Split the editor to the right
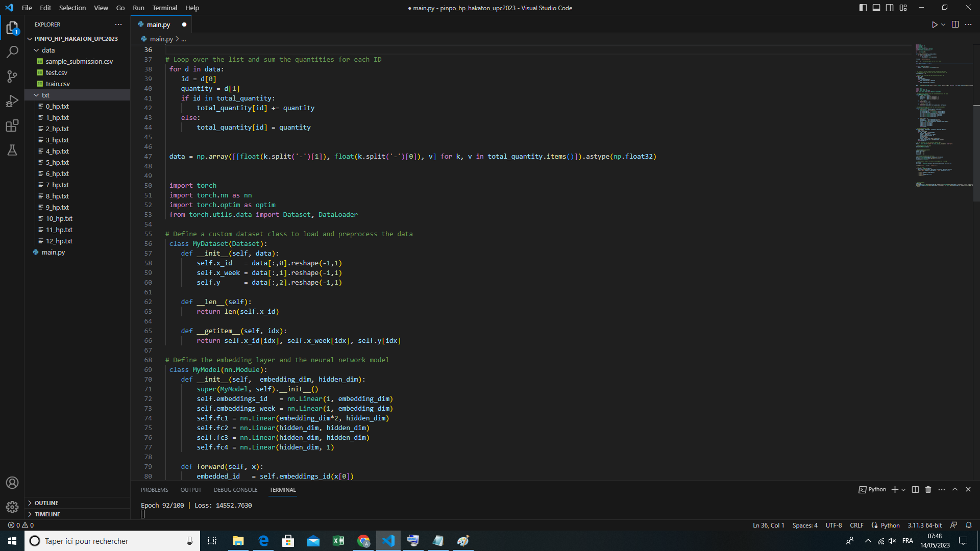The image size is (980, 551). (x=955, y=24)
